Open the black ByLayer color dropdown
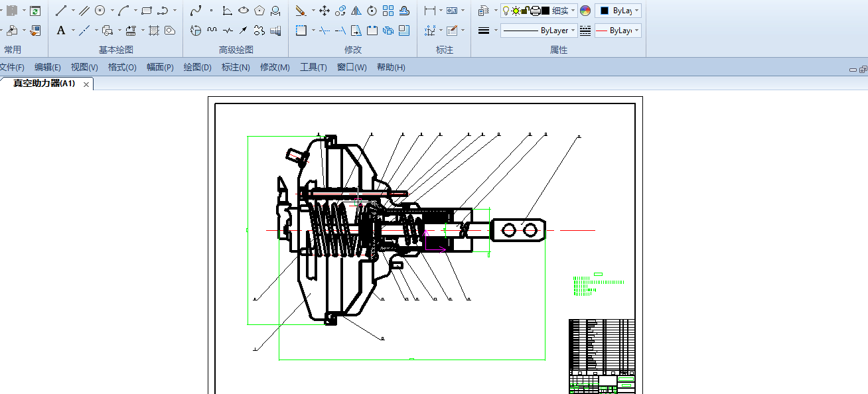Image resolution: width=868 pixels, height=394 pixels. (618, 11)
